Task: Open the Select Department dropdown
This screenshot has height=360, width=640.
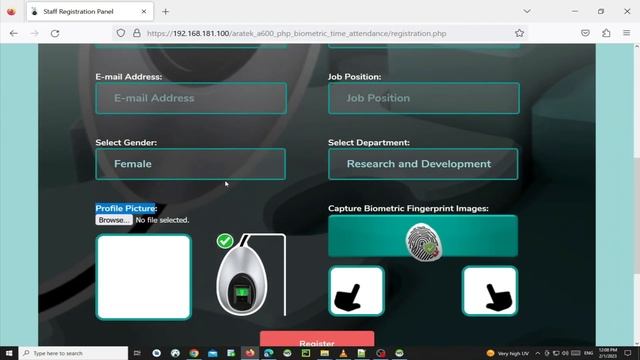Action: [x=423, y=164]
